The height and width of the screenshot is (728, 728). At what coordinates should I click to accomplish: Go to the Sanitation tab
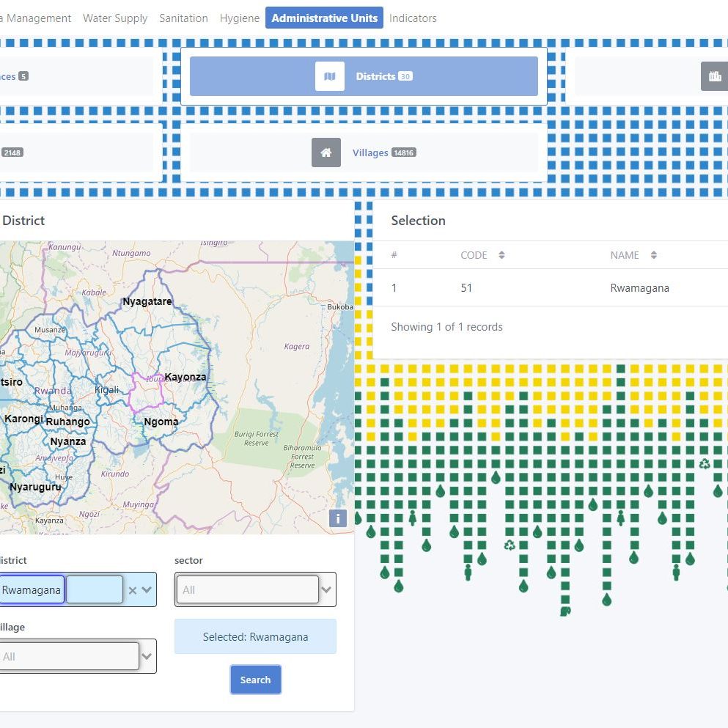183,18
